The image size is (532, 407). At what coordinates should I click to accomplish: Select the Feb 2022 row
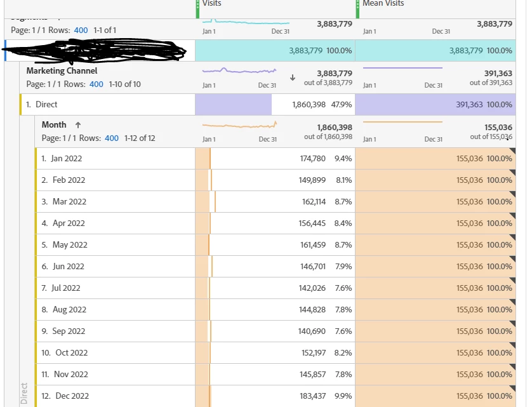point(116,180)
